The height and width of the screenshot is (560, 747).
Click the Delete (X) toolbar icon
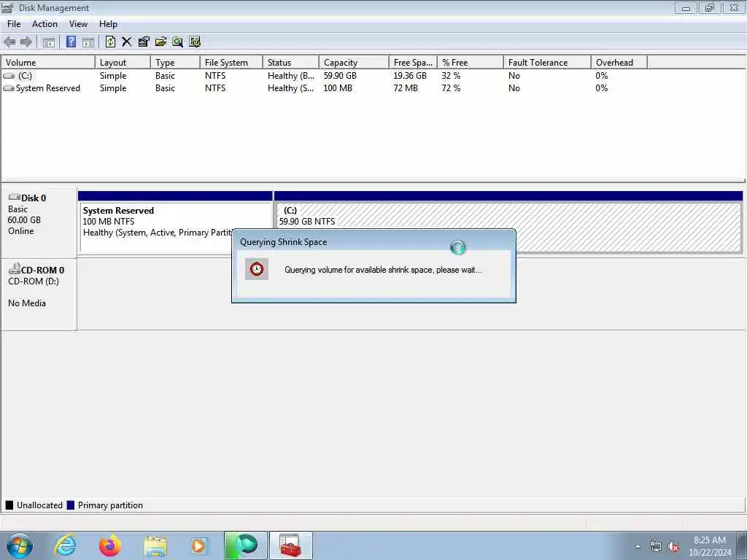(x=126, y=42)
